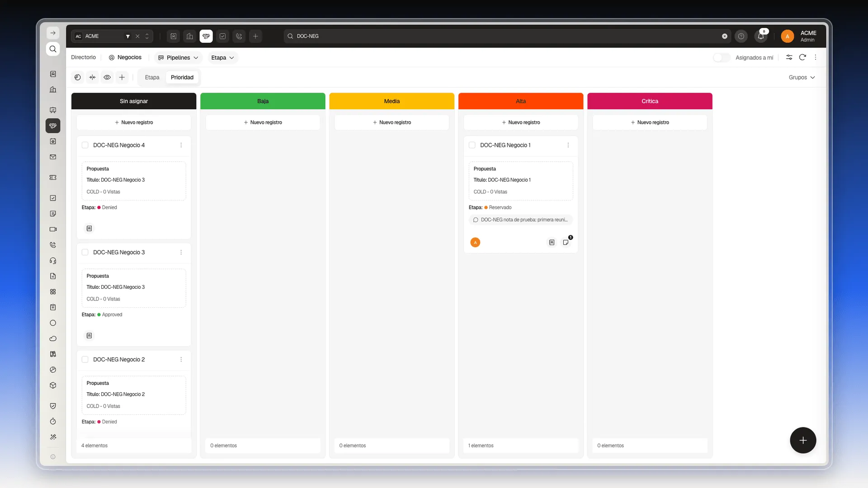The image size is (868, 488).
Task: Open the mail icon in sidebar
Action: (x=53, y=157)
